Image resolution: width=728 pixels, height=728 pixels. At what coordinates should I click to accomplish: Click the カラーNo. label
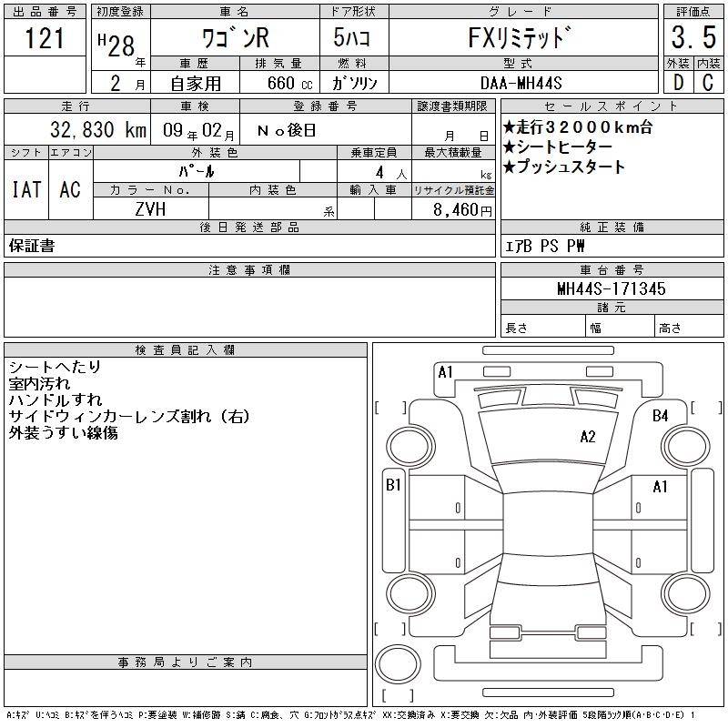(x=150, y=190)
